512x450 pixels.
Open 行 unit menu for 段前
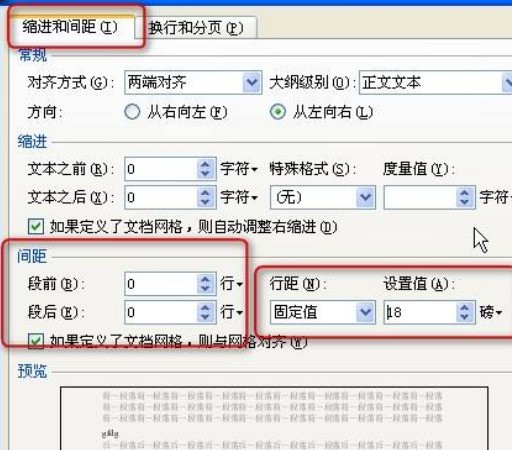coord(231,284)
